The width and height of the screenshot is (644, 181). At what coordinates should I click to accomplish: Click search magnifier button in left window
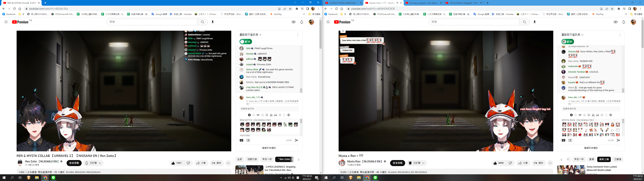point(202,22)
